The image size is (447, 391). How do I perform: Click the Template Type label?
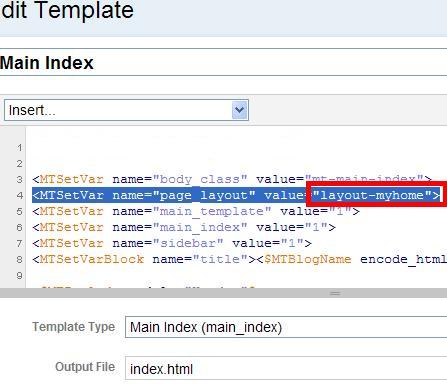[73, 327]
